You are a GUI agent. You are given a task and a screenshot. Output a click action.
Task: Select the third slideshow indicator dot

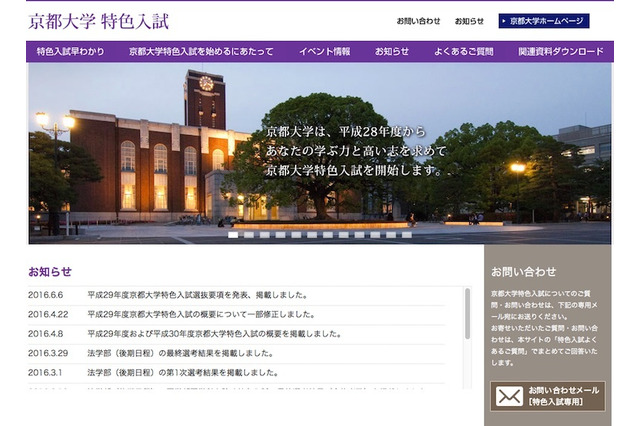[264, 235]
